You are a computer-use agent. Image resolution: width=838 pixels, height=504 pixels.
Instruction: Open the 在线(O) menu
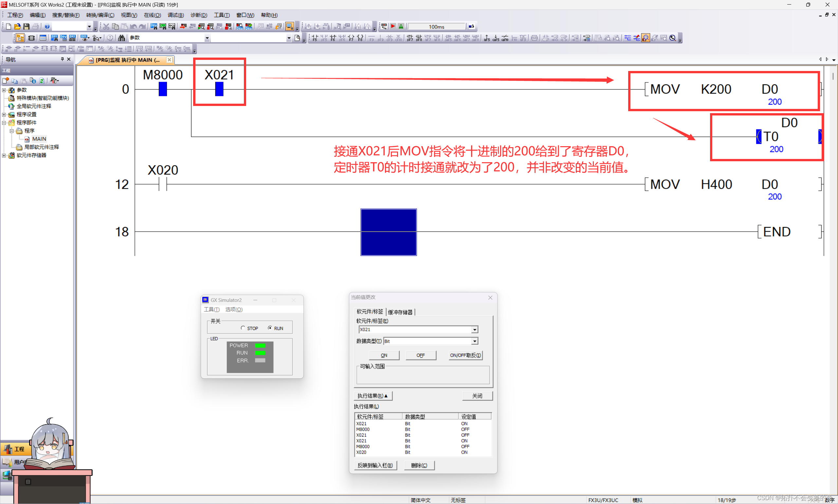point(152,15)
